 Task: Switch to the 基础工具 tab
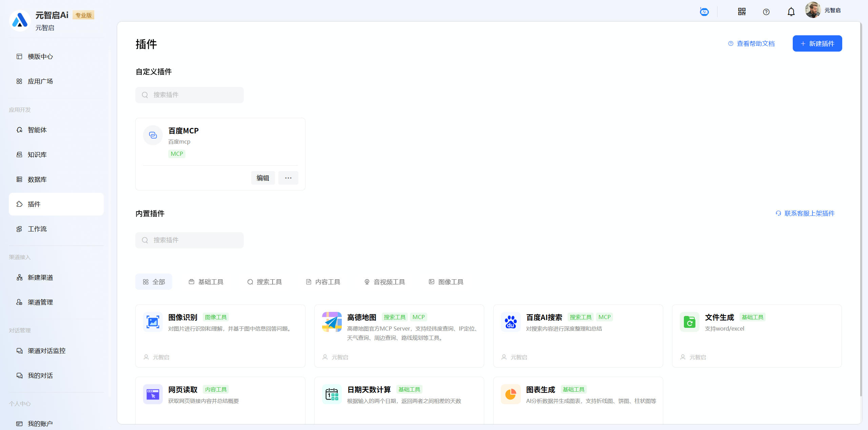(206, 282)
